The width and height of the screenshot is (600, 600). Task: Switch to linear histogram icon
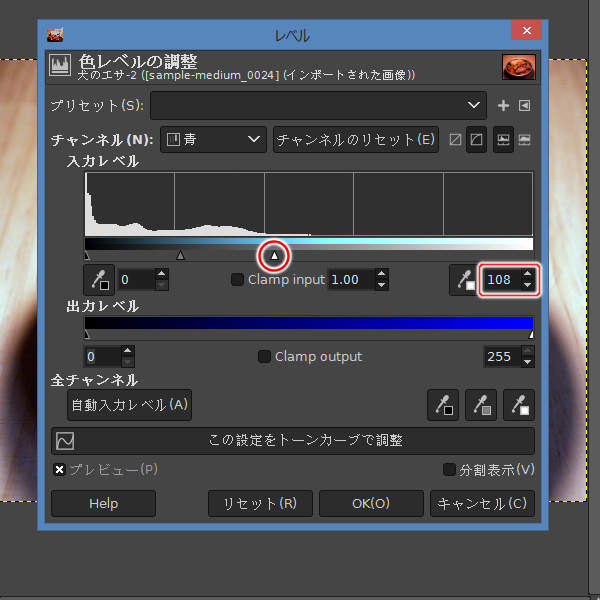pos(503,139)
